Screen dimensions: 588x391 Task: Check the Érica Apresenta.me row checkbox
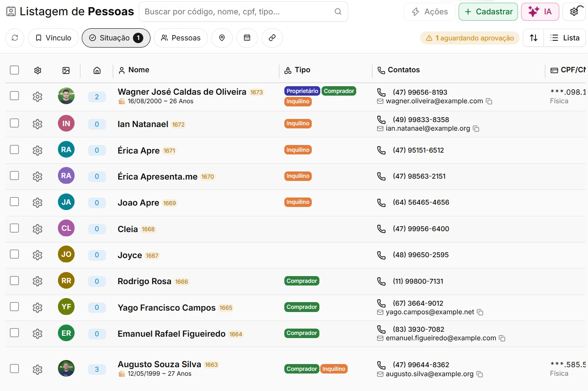14,176
